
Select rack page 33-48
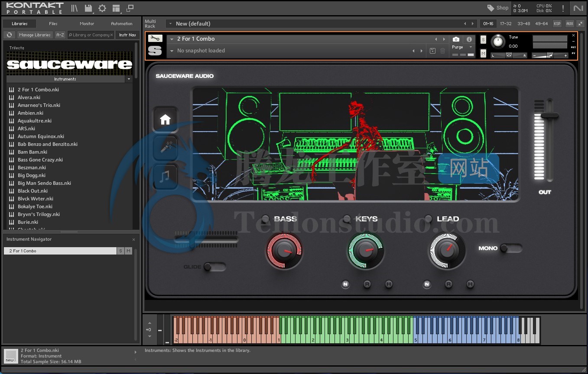click(523, 24)
